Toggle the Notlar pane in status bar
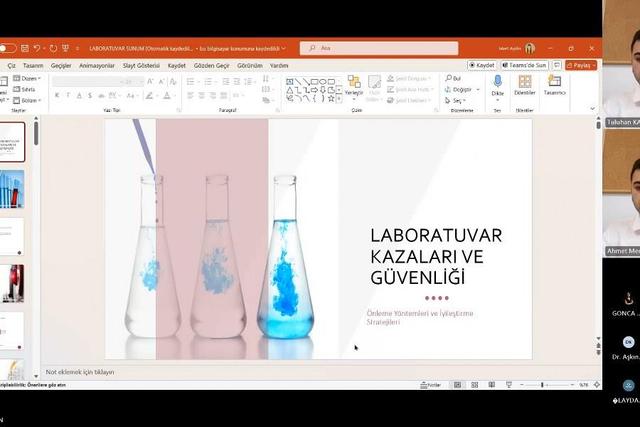640x427 pixels. coord(431,384)
